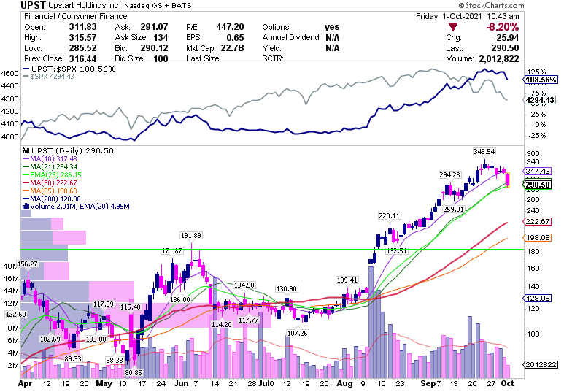This screenshot has width=564, height=392.
Task: Click the 130.90 July price label
Action: [x=287, y=288]
